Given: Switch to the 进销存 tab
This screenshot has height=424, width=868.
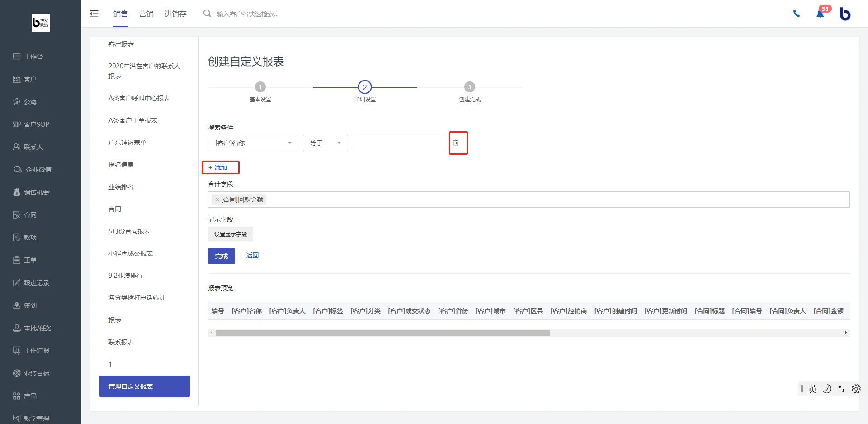Looking at the screenshot, I should coord(175,14).
